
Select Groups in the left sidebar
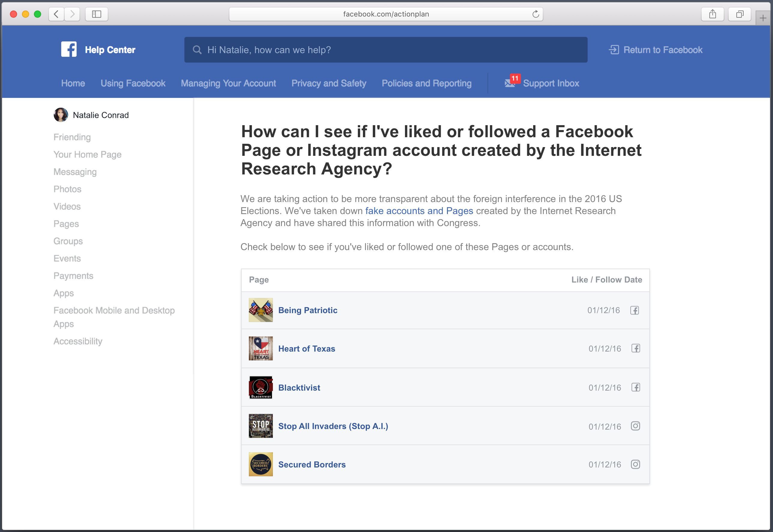(68, 241)
